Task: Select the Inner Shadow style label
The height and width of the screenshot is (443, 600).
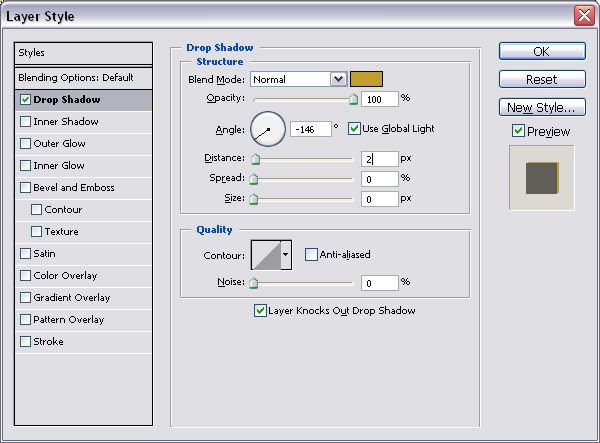Action: (x=66, y=122)
